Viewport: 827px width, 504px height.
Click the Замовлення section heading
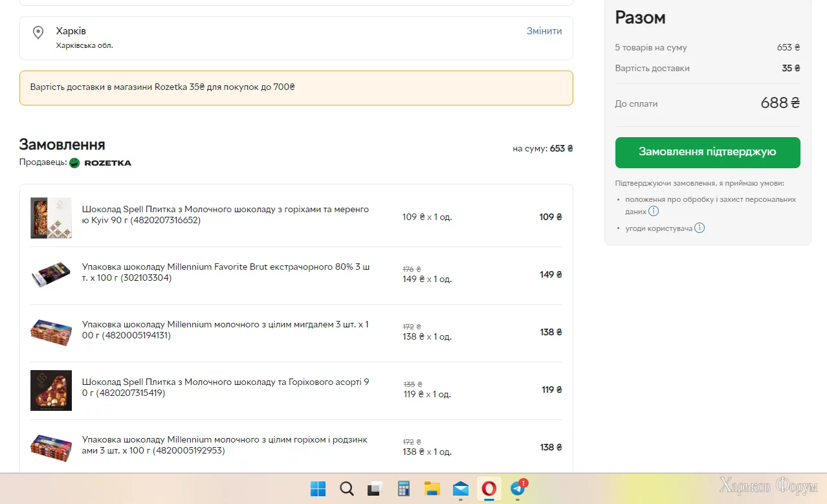tap(62, 144)
